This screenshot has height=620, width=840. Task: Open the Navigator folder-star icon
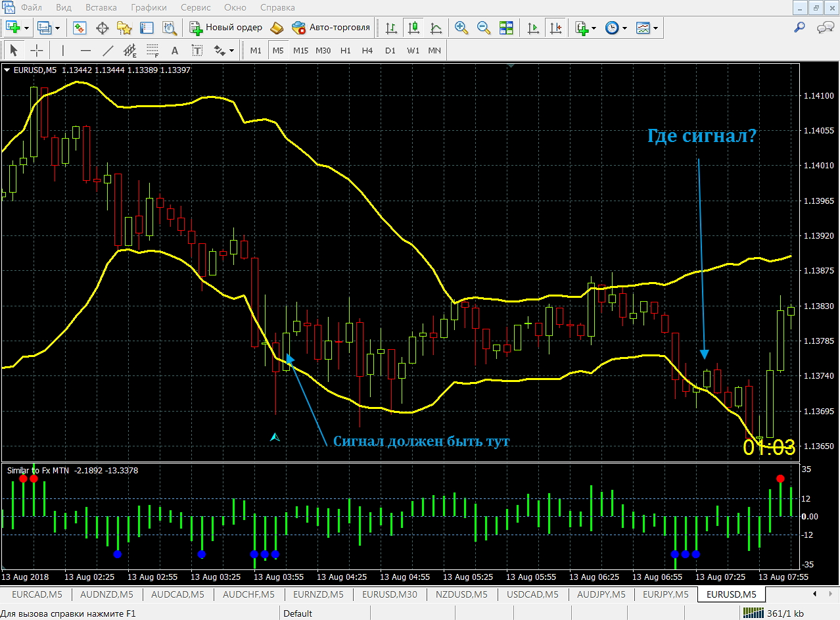pyautogui.click(x=124, y=28)
